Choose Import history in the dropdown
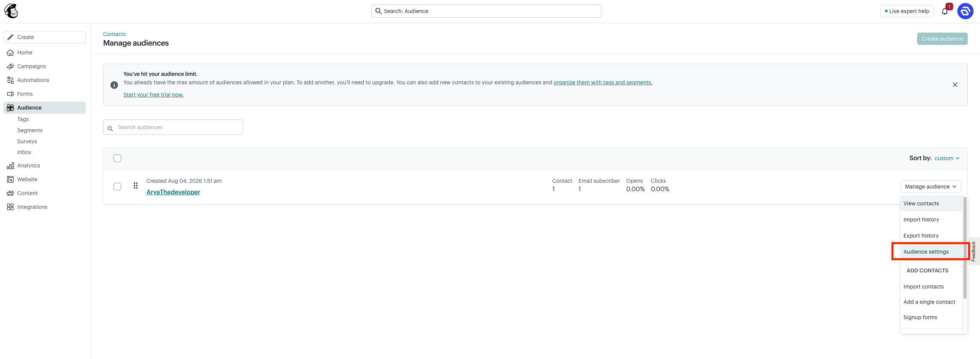 (x=931, y=220)
